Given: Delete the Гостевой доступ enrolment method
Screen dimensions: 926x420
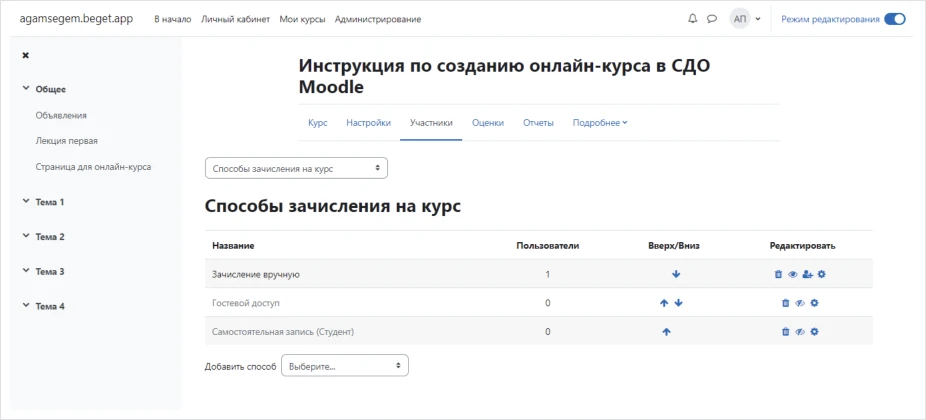Looking at the screenshot, I should click(785, 303).
